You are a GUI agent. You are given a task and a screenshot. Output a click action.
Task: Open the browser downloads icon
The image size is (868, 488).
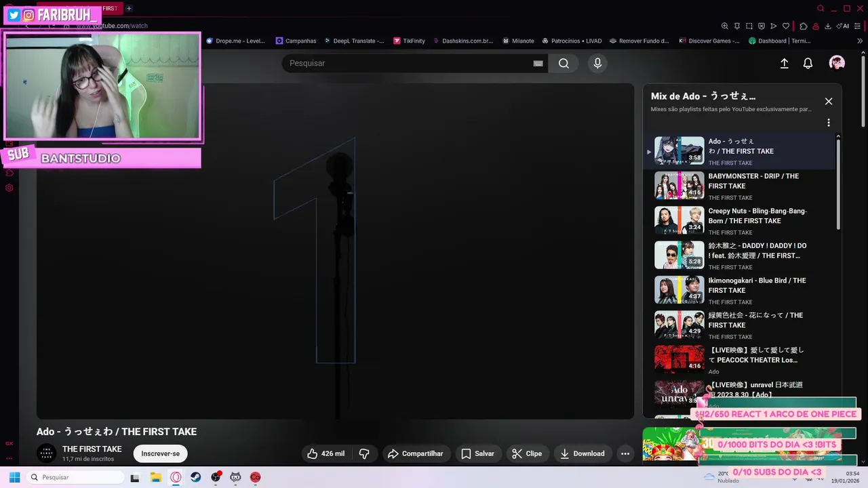coord(828,26)
